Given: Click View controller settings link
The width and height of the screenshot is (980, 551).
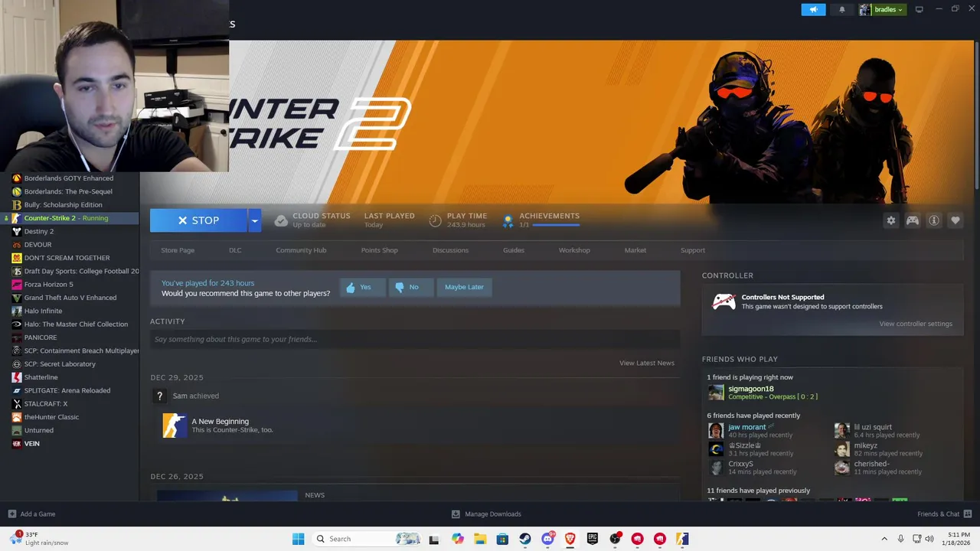Looking at the screenshot, I should [x=916, y=324].
